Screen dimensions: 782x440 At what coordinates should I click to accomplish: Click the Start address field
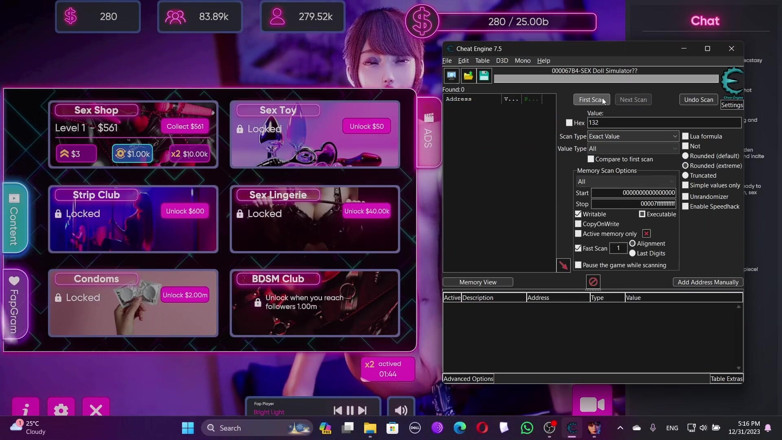(x=634, y=193)
